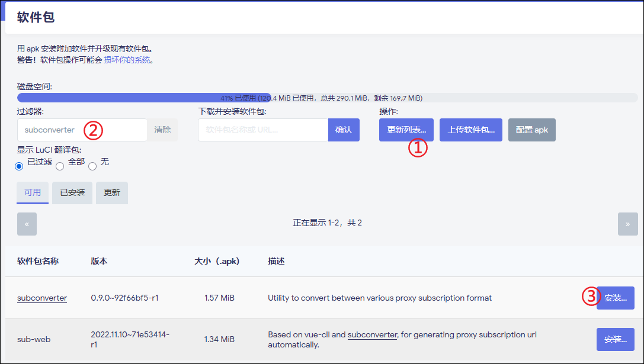Screen dimensions: 644x364
Task: Click the 软件包 page heading
Action: pyautogui.click(x=36, y=17)
